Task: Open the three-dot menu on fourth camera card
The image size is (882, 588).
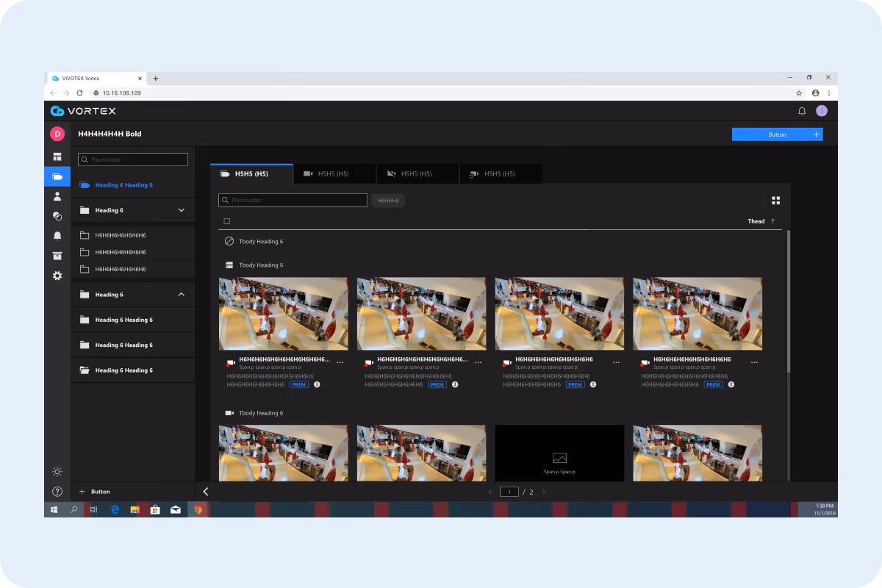Action: pyautogui.click(x=754, y=362)
